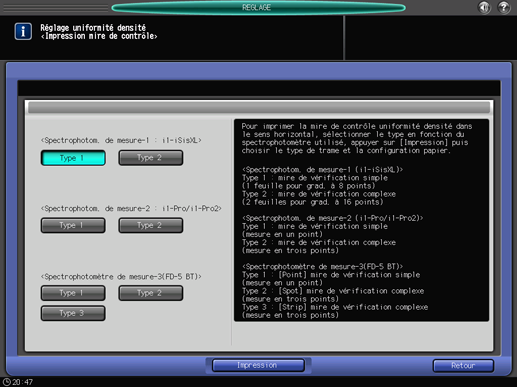Viewport: 517px width, 387px height.
Task: Select Type 1 for i1-iSisXL spectrophotometer
Action: point(73,158)
